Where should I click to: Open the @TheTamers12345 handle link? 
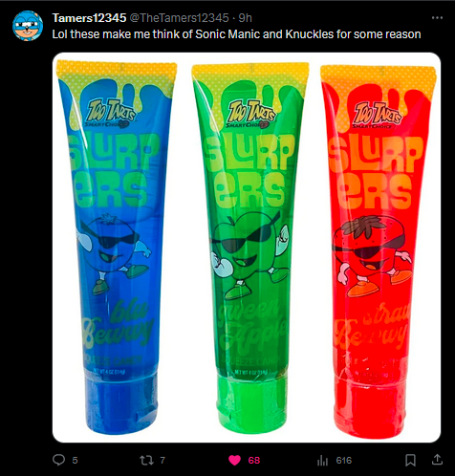pyautogui.click(x=179, y=18)
